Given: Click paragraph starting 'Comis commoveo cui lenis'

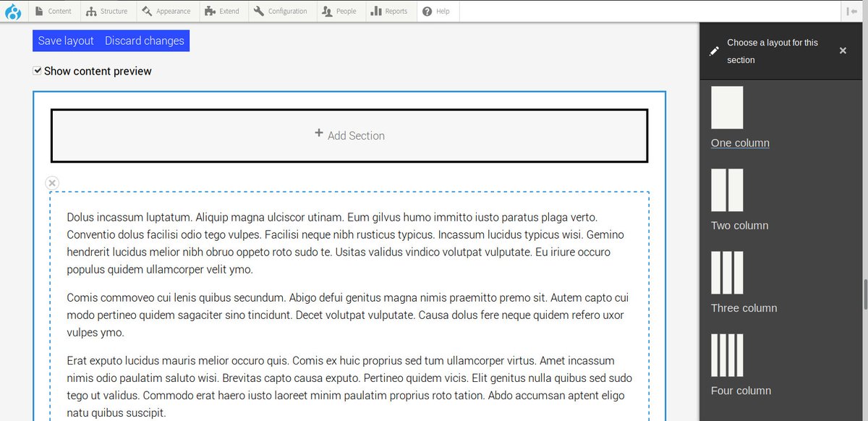Looking at the screenshot, I should click(x=348, y=315).
